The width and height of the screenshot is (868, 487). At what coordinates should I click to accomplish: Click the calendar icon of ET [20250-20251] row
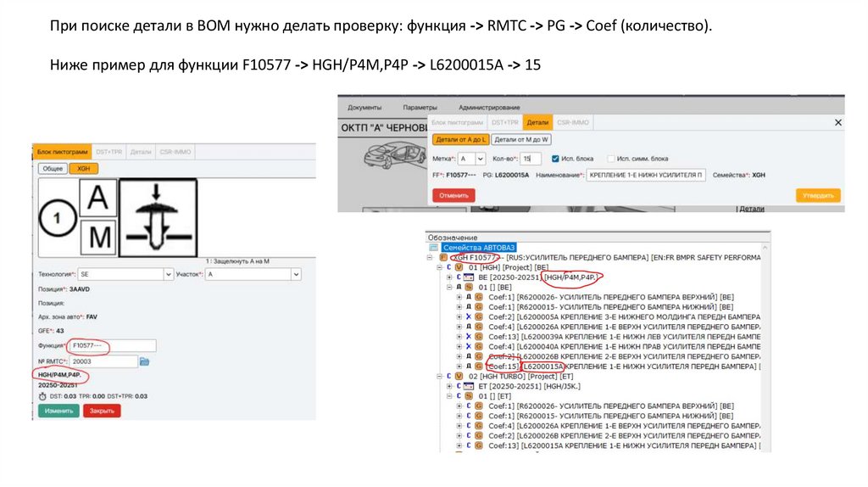(469, 386)
